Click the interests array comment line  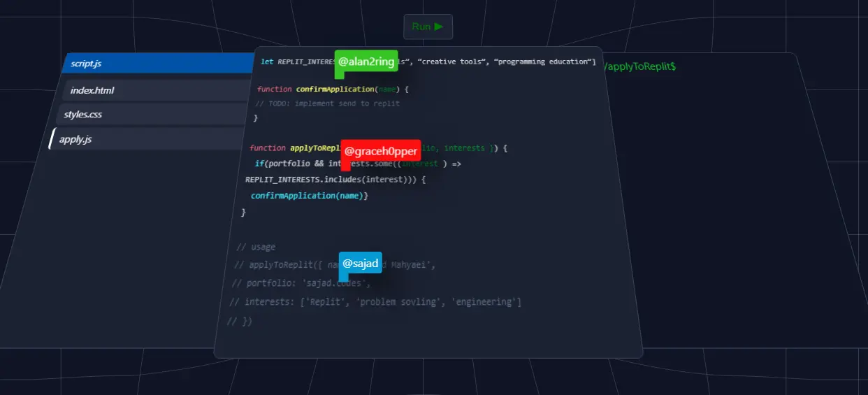coord(376,302)
